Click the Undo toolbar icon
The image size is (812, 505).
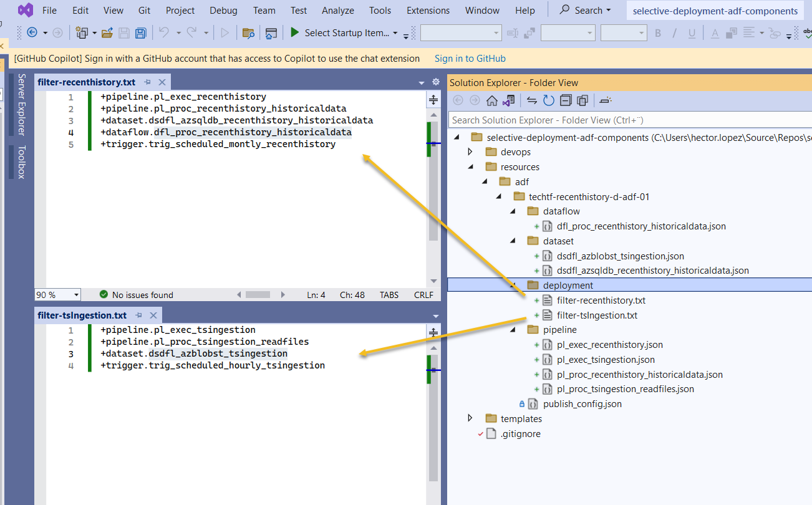(x=163, y=33)
